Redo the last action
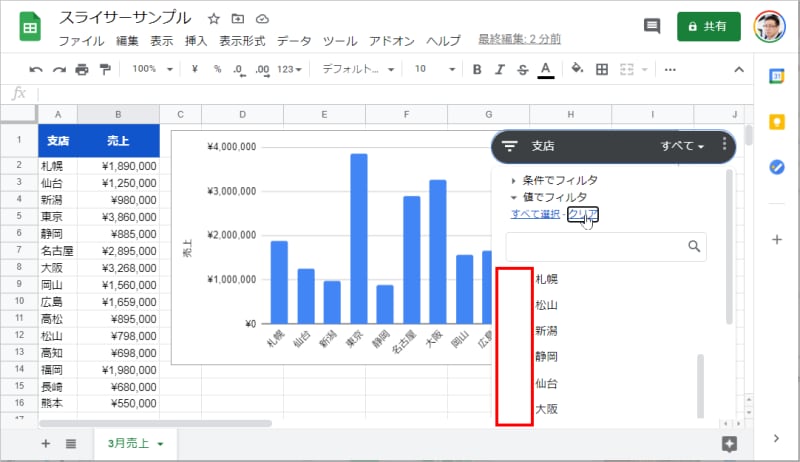Screen dimensions: 800x462 click(59, 69)
